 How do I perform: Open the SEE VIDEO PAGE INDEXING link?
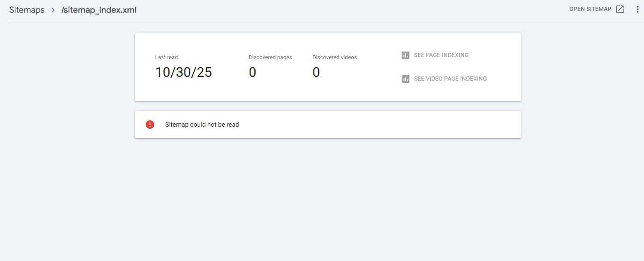(450, 79)
